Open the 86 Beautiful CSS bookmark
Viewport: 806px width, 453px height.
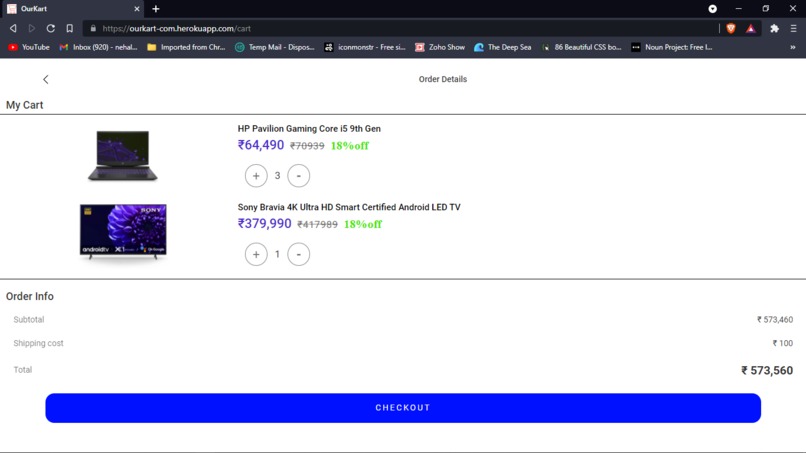tap(581, 47)
